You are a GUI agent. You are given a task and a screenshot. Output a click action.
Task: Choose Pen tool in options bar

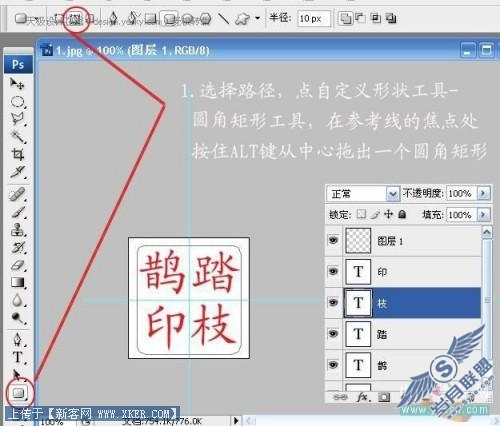tap(113, 18)
